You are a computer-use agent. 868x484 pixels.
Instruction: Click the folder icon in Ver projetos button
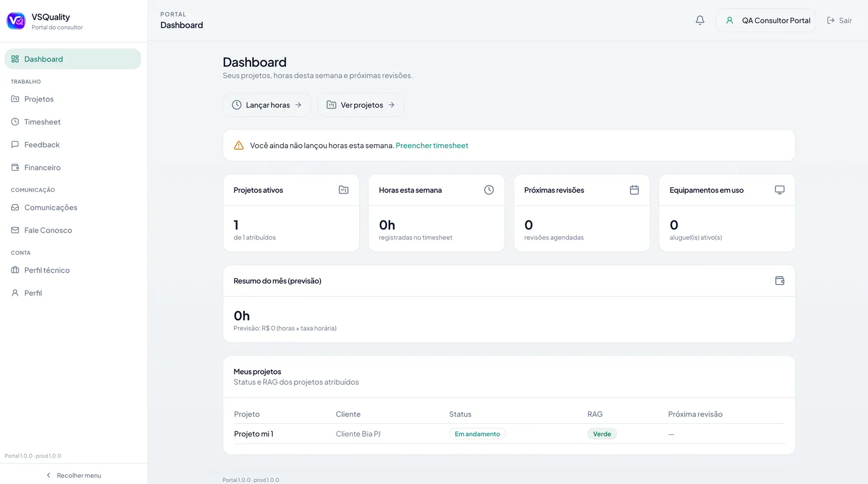(x=331, y=105)
